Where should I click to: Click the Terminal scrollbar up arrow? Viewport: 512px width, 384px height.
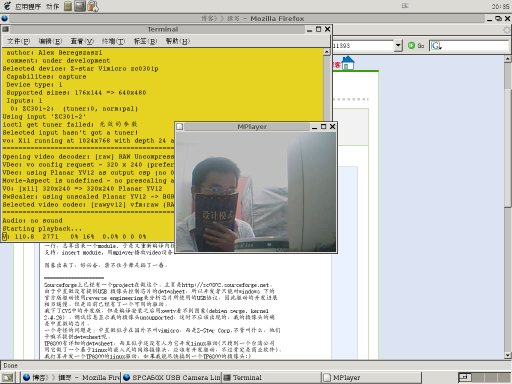click(x=327, y=52)
